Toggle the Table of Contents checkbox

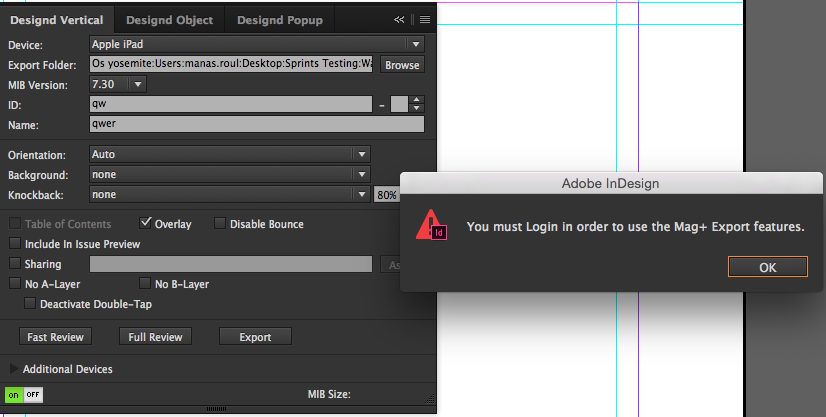tap(15, 223)
